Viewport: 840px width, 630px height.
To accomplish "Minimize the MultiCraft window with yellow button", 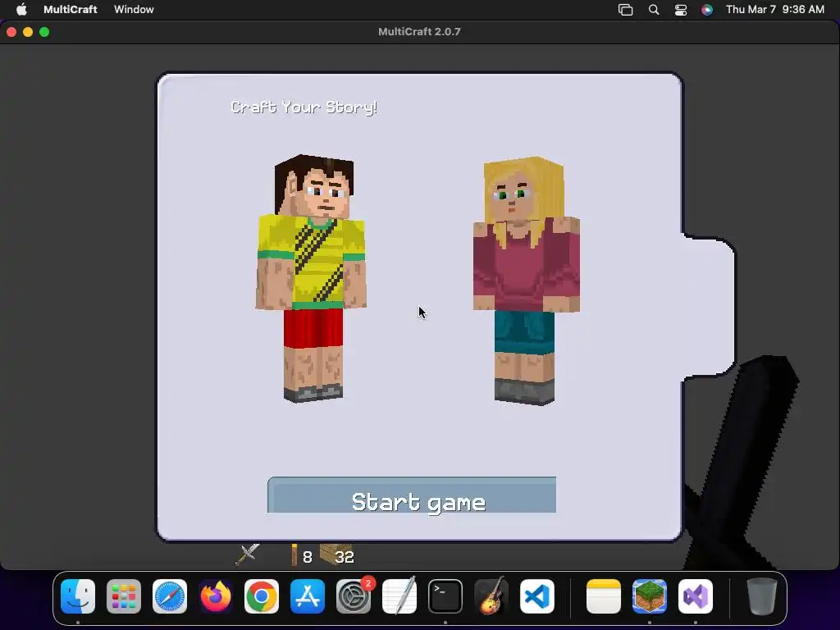I will [x=28, y=32].
